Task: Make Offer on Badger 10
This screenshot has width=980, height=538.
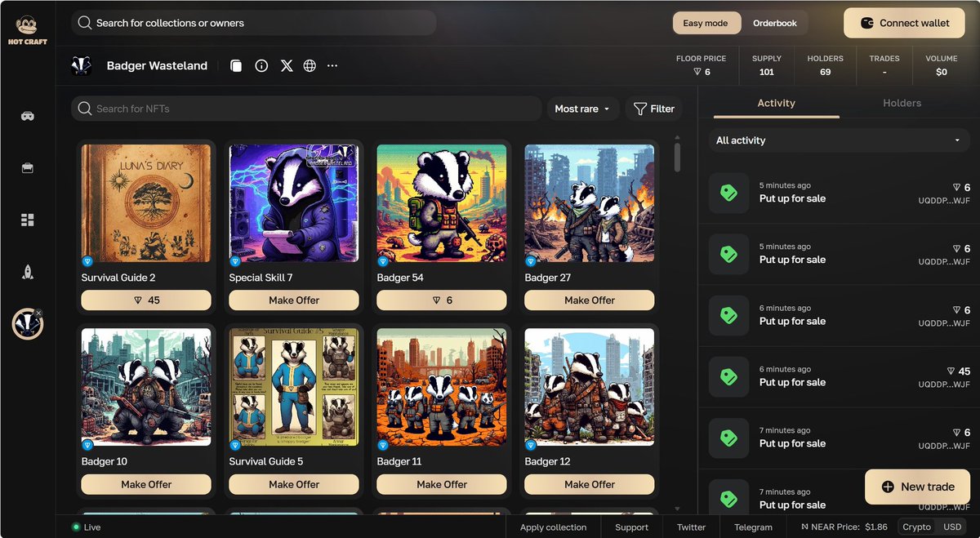Action: coord(146,484)
